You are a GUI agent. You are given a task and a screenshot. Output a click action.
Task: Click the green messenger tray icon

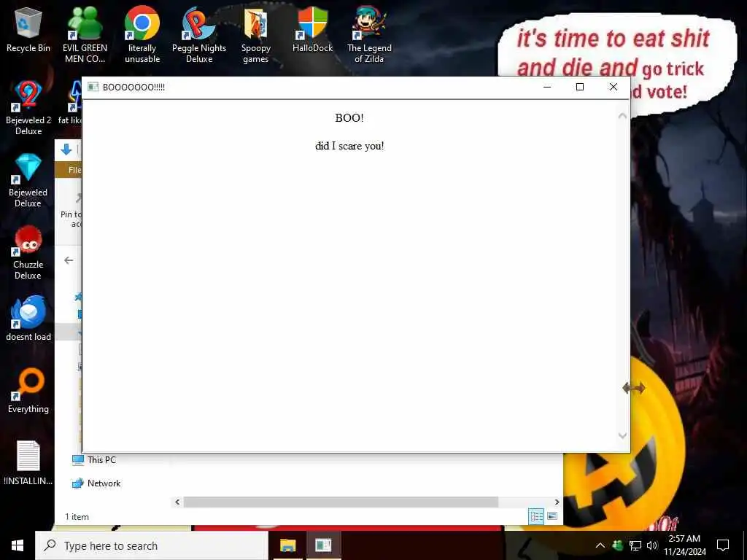pyautogui.click(x=617, y=545)
